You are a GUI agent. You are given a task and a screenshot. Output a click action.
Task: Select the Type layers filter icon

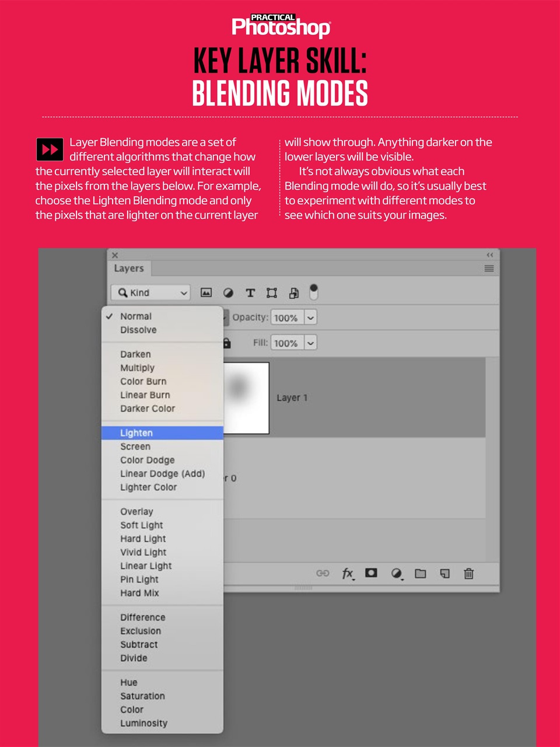(x=250, y=292)
